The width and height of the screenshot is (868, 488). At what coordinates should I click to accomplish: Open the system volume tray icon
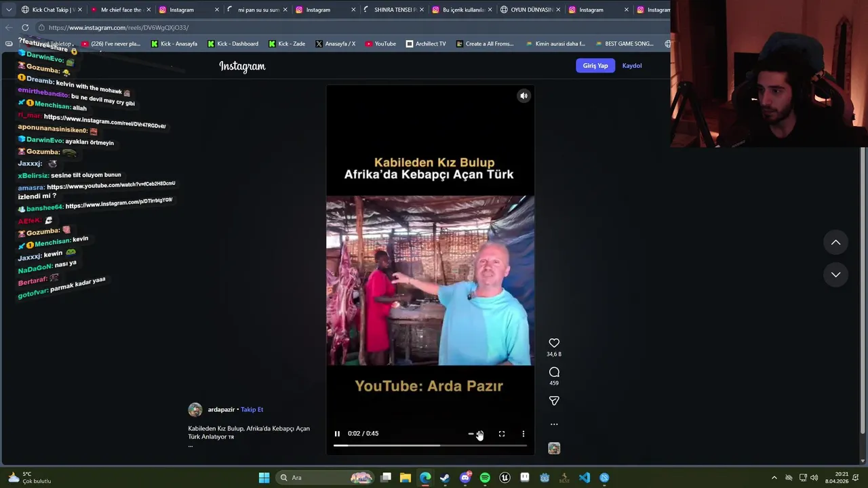814,478
